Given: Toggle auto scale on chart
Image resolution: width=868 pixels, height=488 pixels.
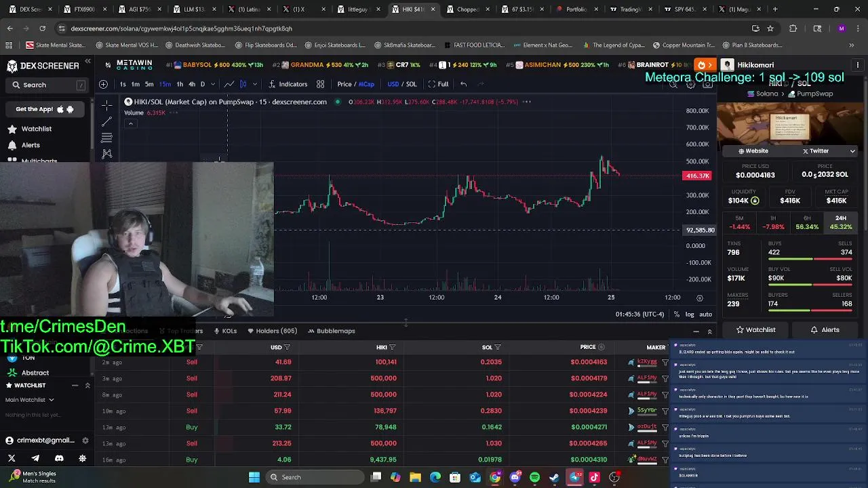Looking at the screenshot, I should [705, 314].
